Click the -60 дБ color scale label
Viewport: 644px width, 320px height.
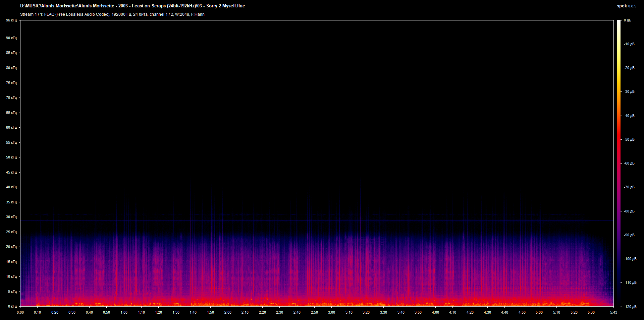tap(629, 164)
